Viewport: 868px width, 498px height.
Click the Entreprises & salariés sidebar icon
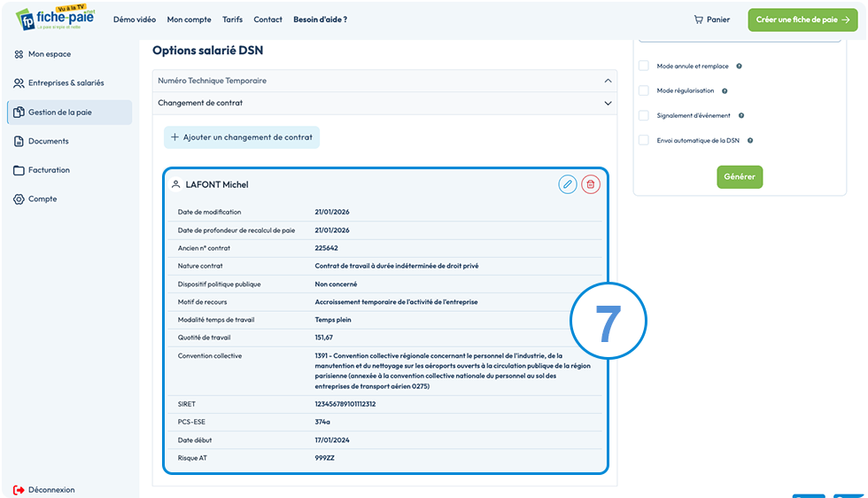[19, 83]
